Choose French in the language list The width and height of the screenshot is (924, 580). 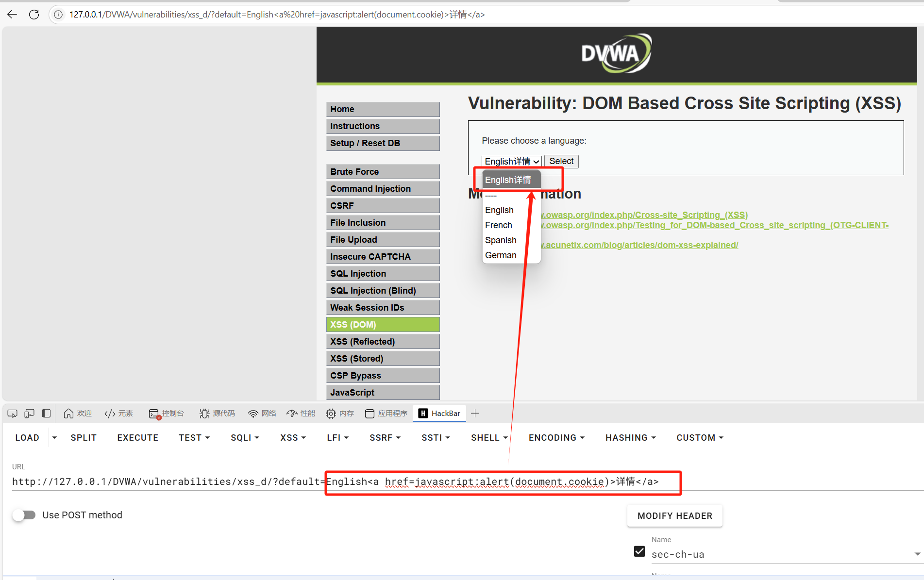511,225
